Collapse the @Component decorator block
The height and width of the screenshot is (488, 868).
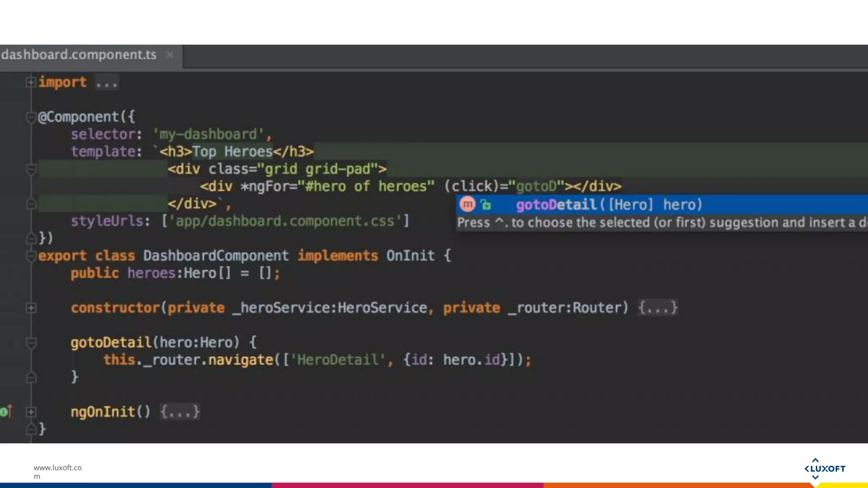31,117
